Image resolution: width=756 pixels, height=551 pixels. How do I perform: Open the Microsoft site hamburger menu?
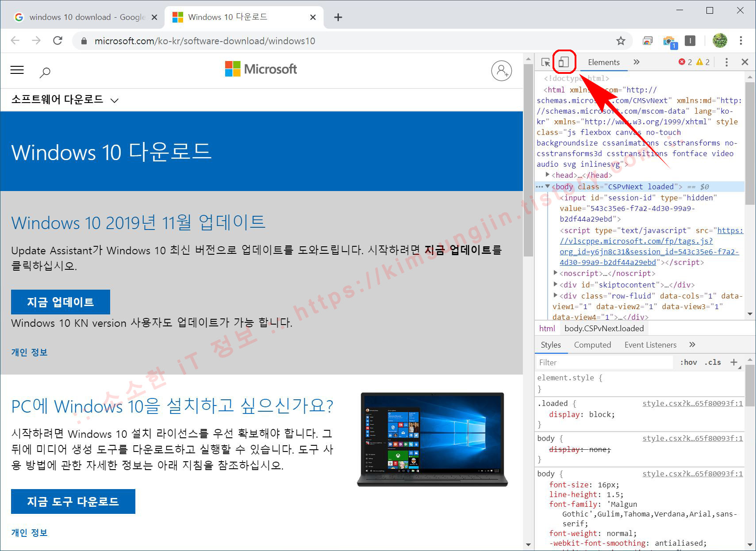[17, 70]
